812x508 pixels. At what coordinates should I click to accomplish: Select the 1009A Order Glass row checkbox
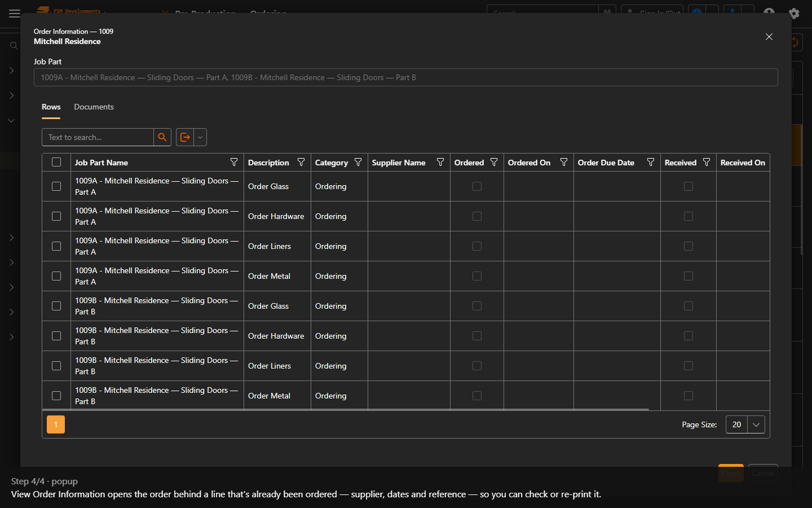pyautogui.click(x=56, y=186)
